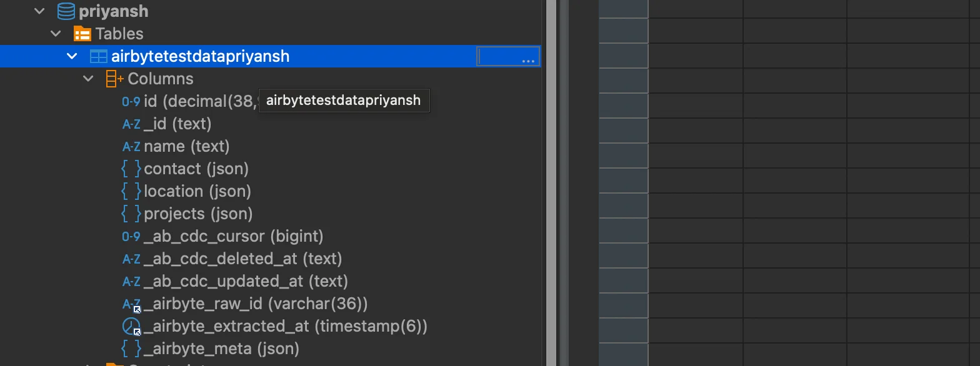
Task: Collapse the priyansh database node
Action: point(40,11)
